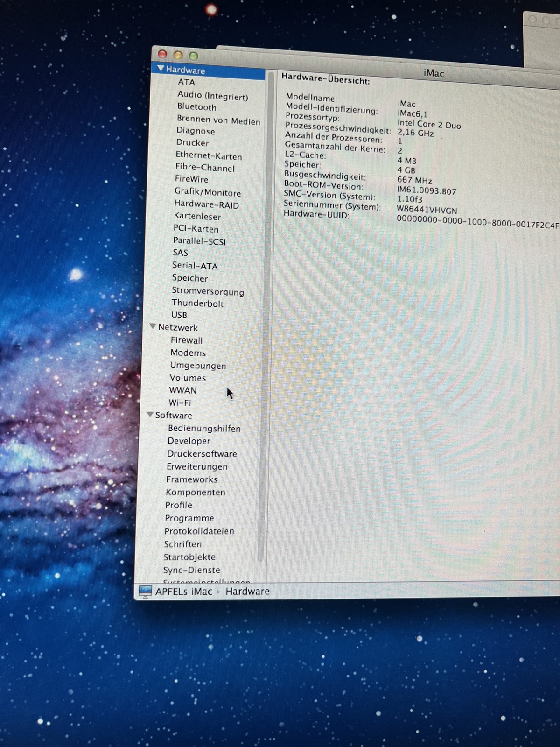Image resolution: width=560 pixels, height=747 pixels.
Task: Click the iMac6,1 model identifier value
Action: tap(413, 113)
